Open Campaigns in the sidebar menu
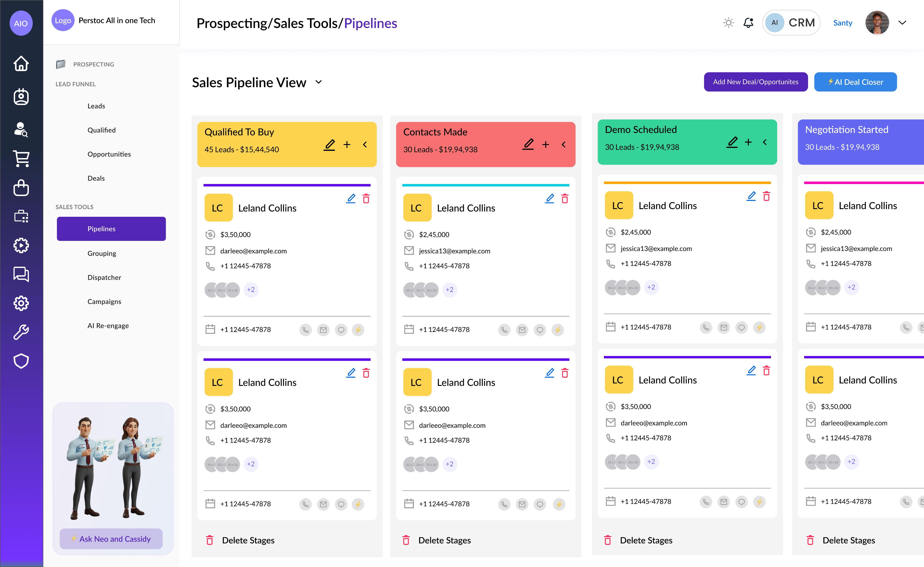The width and height of the screenshot is (924, 567). (x=104, y=301)
